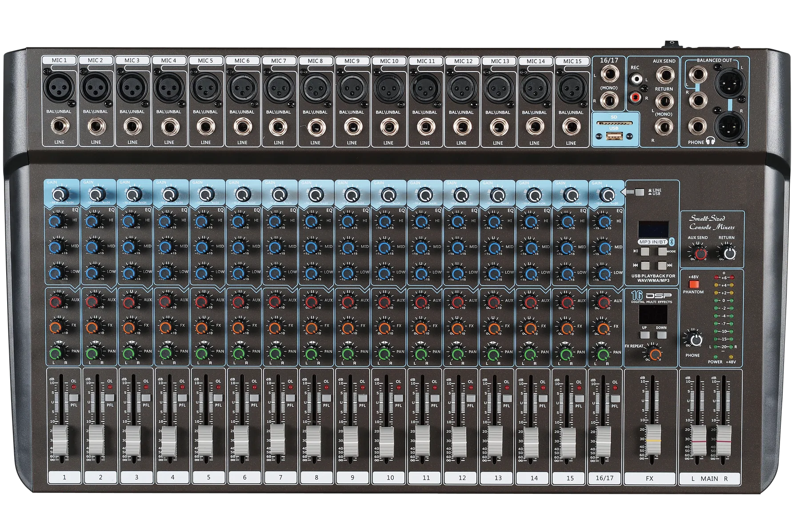Click the channel 2 fader cap
This screenshot has height=532, width=800.
[x=96, y=440]
